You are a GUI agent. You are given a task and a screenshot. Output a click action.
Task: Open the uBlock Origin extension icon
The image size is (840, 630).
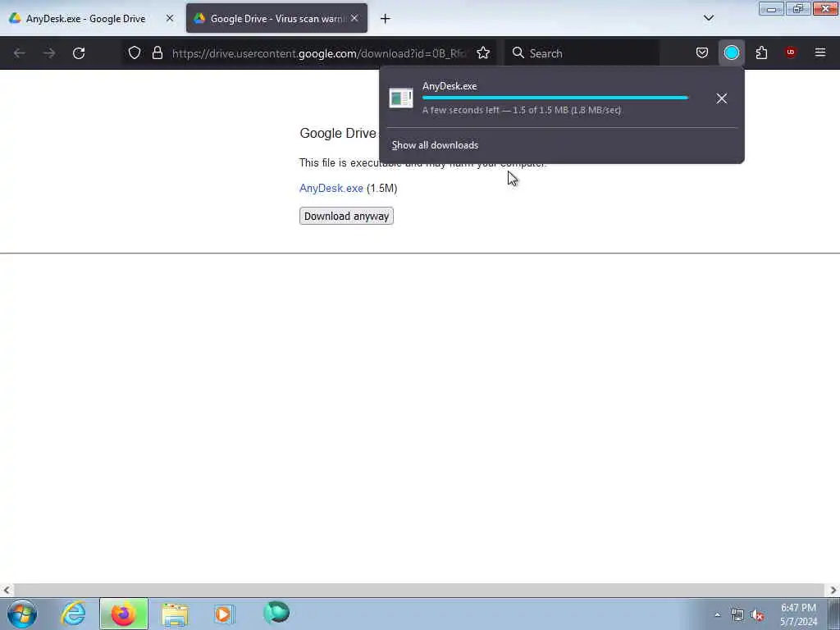[x=791, y=52]
